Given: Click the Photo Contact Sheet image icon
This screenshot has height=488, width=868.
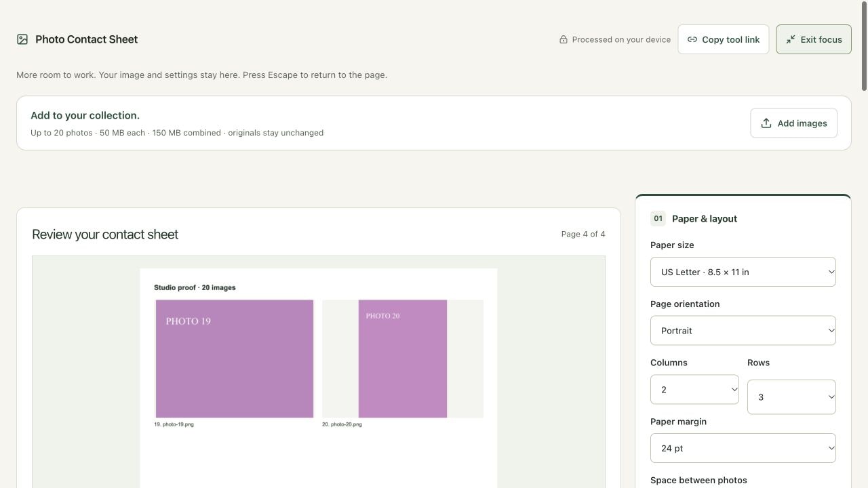Looking at the screenshot, I should point(22,39).
